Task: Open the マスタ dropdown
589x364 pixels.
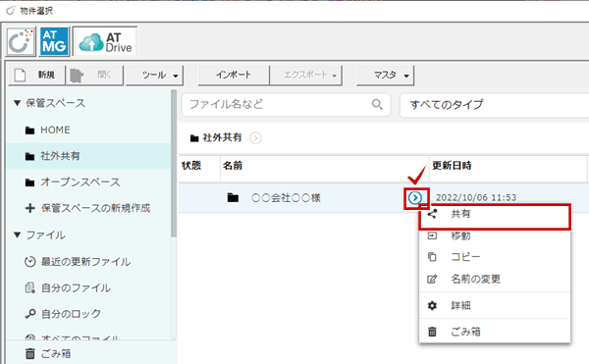Action: pyautogui.click(x=386, y=75)
